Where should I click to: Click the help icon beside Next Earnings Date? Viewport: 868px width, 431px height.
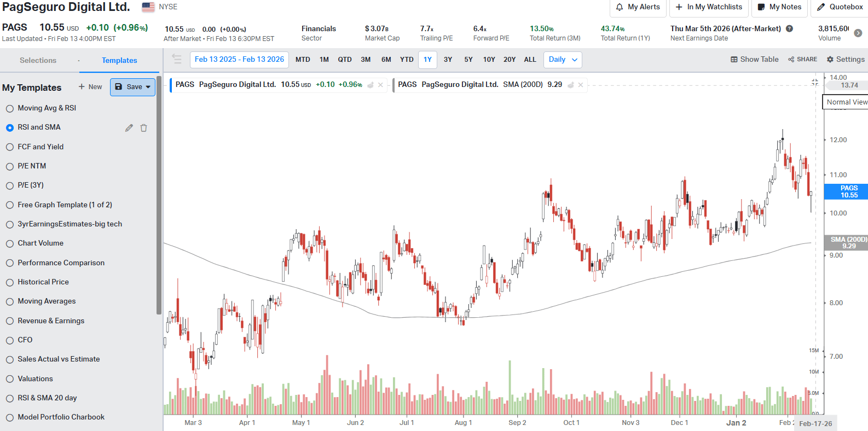(789, 28)
